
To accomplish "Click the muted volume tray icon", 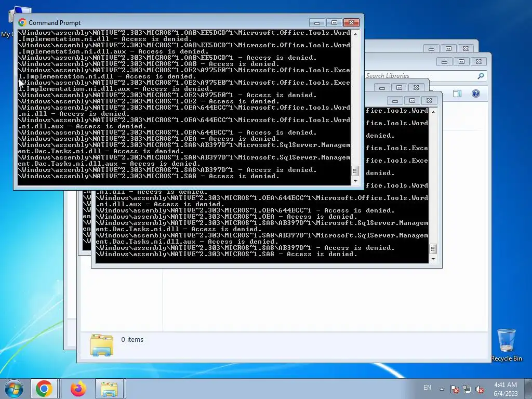I will pyautogui.click(x=480, y=389).
